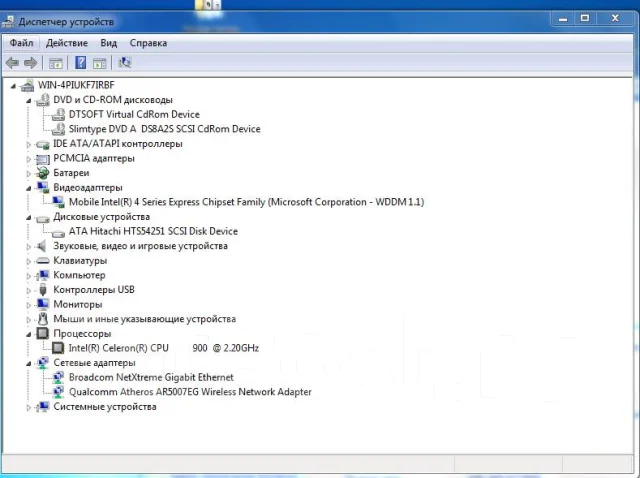Screen dimensions: 640x478
Task: Expand IDE ATA/ATAPI контроллеры node
Action: (x=29, y=145)
